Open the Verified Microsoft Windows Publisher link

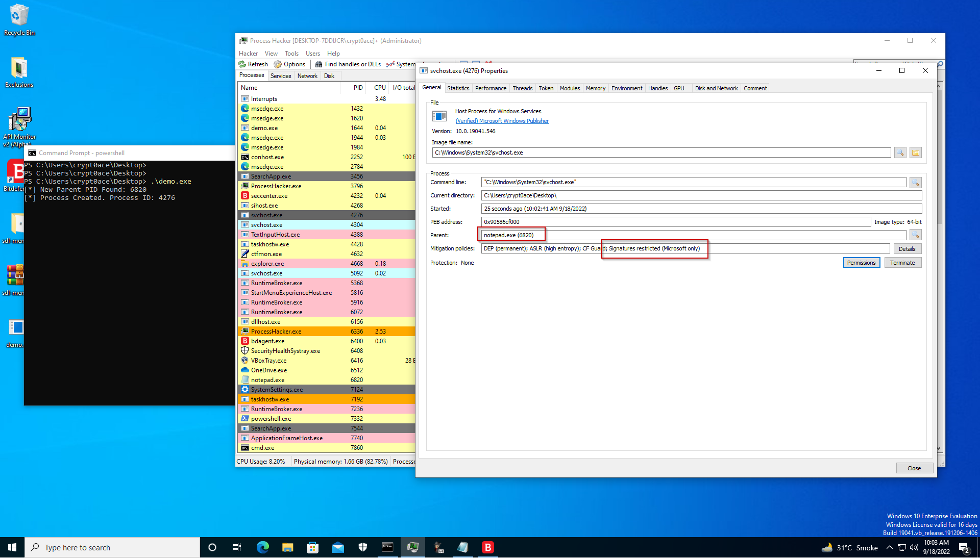[x=502, y=121]
